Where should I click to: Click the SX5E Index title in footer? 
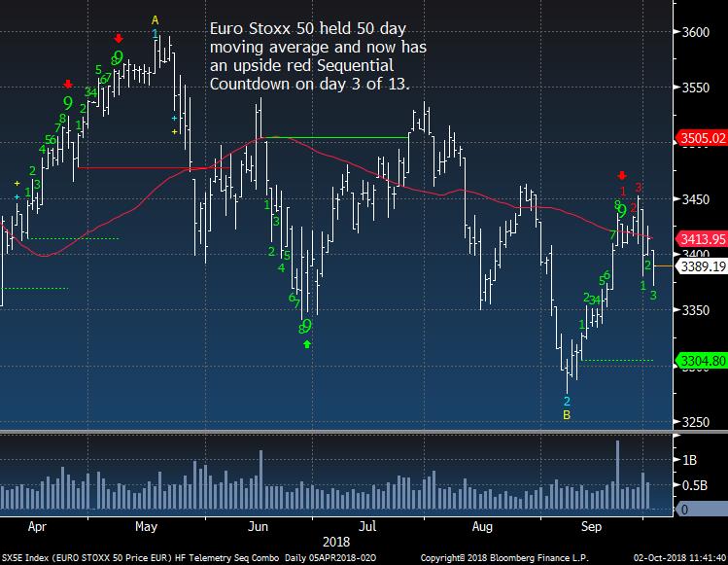(x=189, y=557)
